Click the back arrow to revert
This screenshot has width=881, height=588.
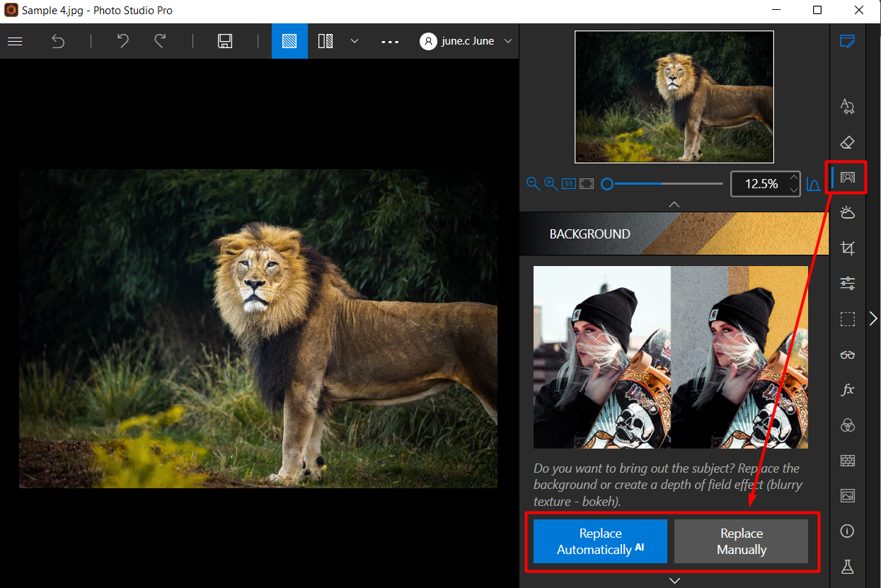click(x=58, y=41)
